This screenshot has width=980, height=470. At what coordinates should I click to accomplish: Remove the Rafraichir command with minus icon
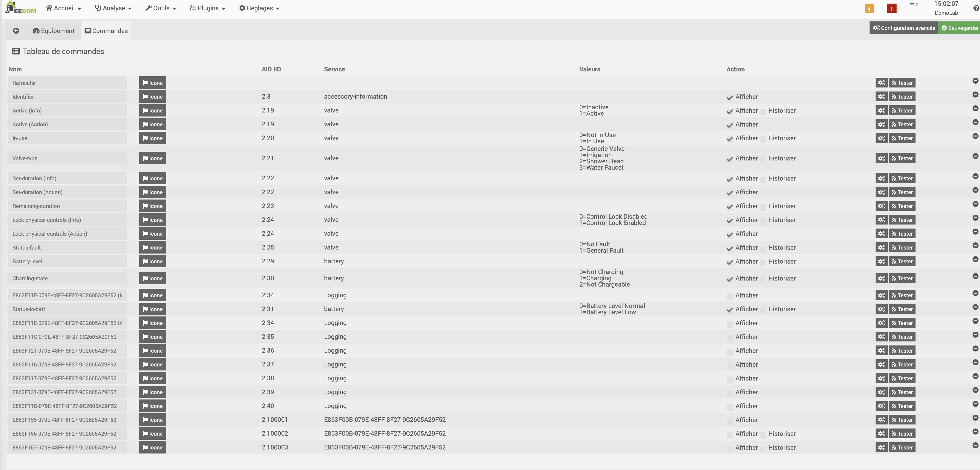(x=975, y=81)
